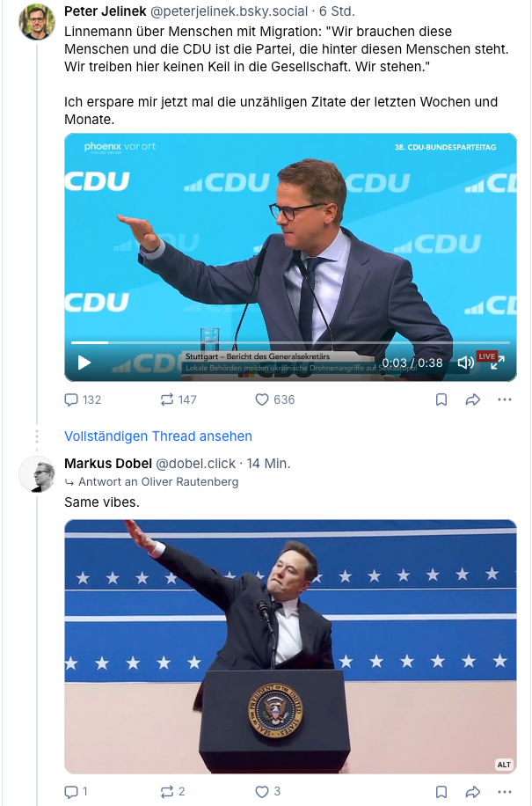
Task: Mute the video sound
Action: (x=466, y=362)
